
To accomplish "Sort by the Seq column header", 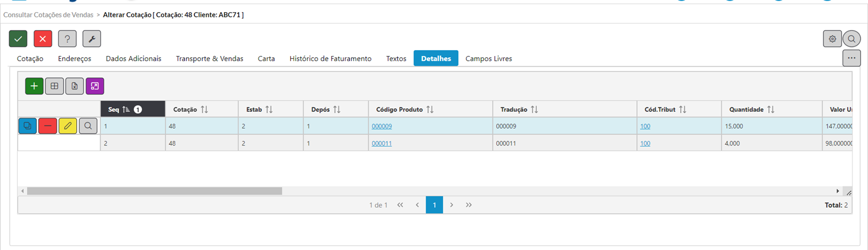I will 133,109.
